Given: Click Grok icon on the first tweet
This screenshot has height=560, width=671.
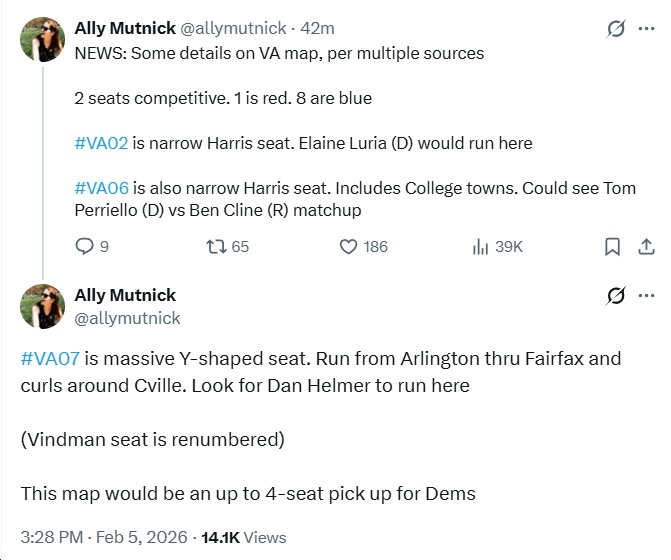Looking at the screenshot, I should click(x=616, y=29).
